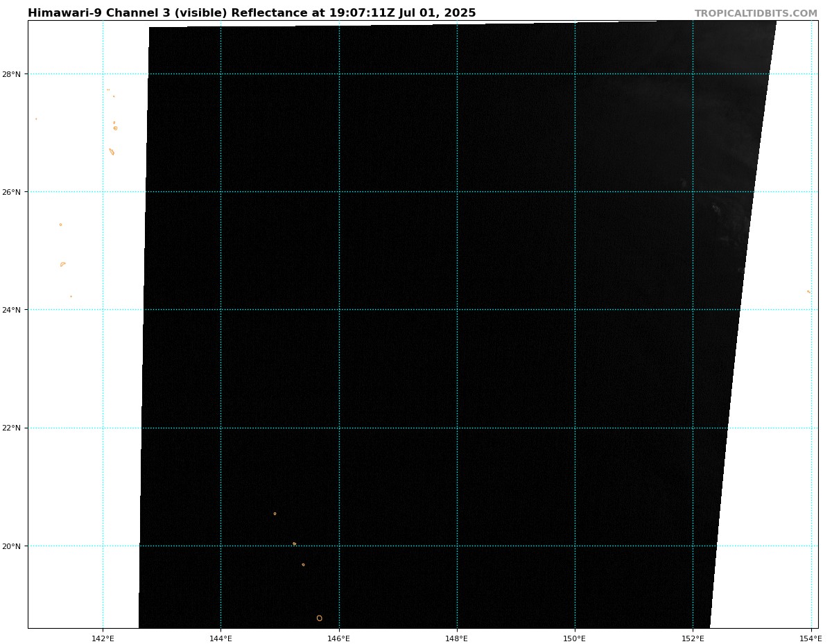Click the 144°E longitude axis label
The image size is (832, 644).
220,638
